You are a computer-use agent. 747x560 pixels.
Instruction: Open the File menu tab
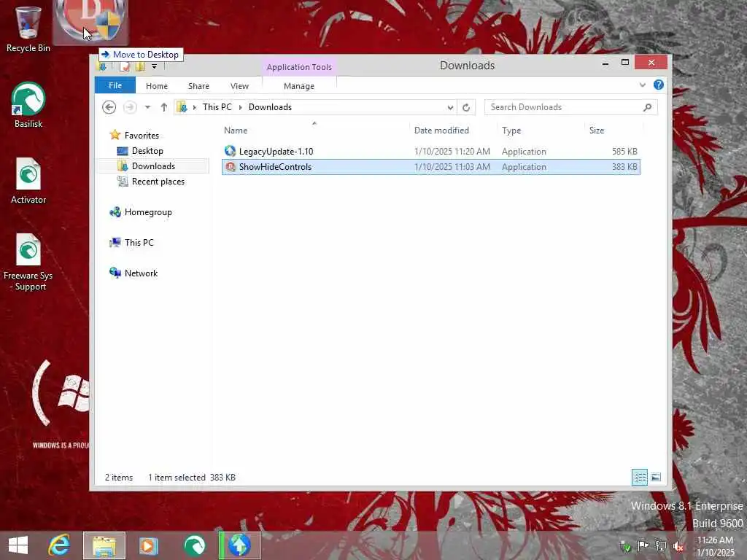[x=115, y=85]
